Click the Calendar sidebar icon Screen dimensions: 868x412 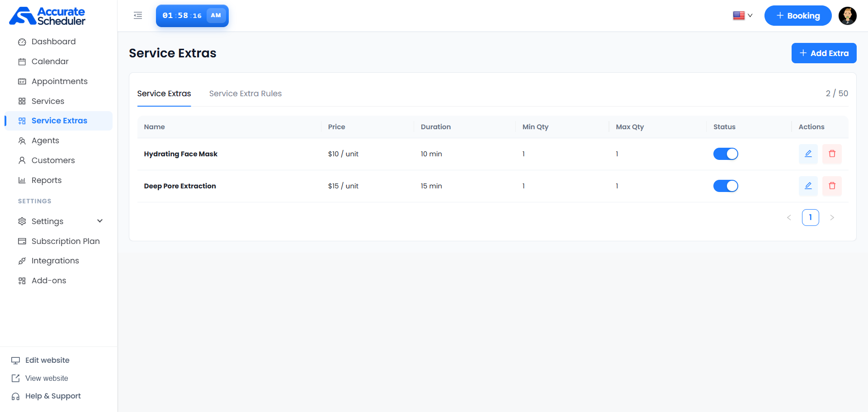point(22,62)
